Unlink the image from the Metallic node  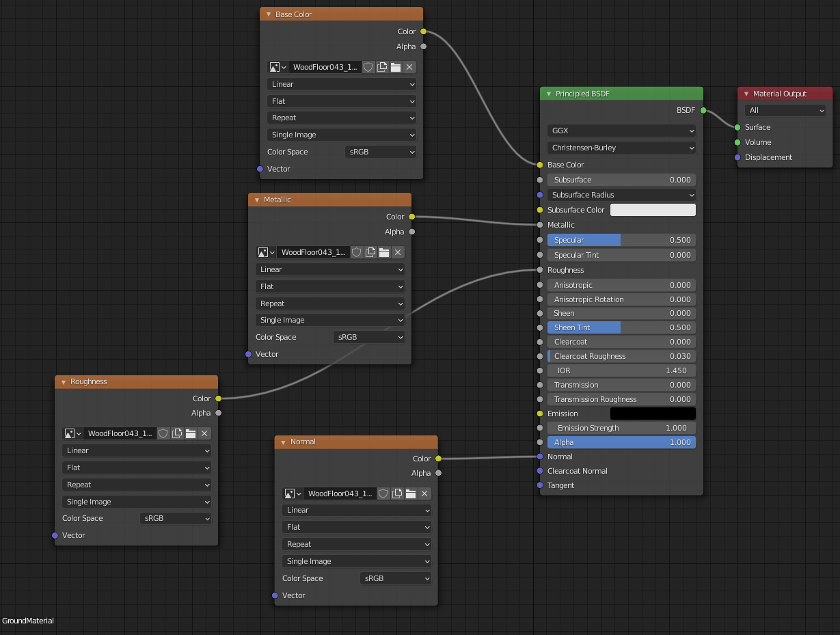pos(397,252)
